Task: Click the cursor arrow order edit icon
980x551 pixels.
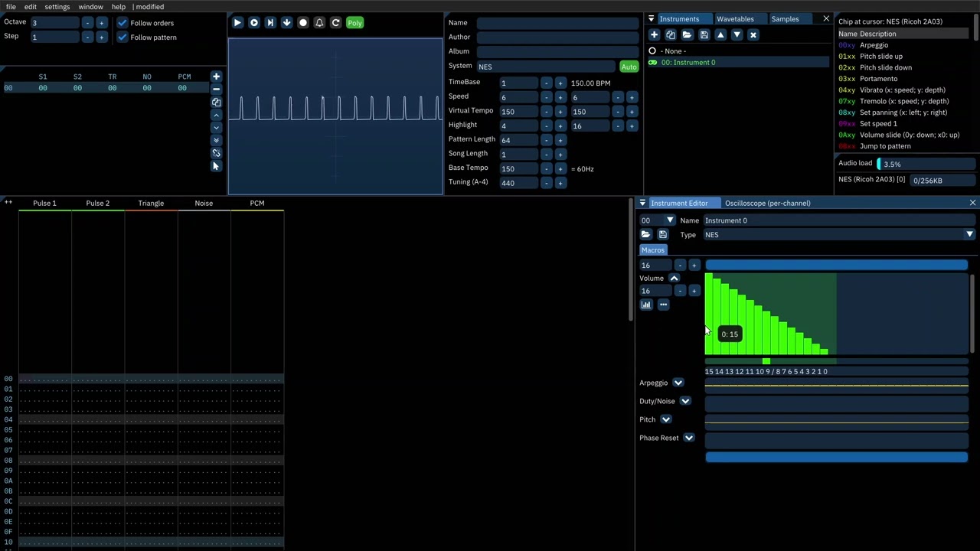Action: (x=216, y=166)
